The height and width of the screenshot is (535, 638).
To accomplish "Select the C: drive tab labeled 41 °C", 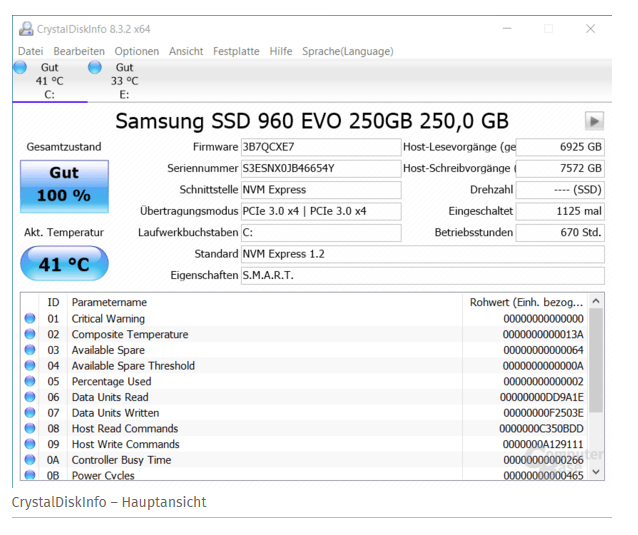I will pos(50,81).
